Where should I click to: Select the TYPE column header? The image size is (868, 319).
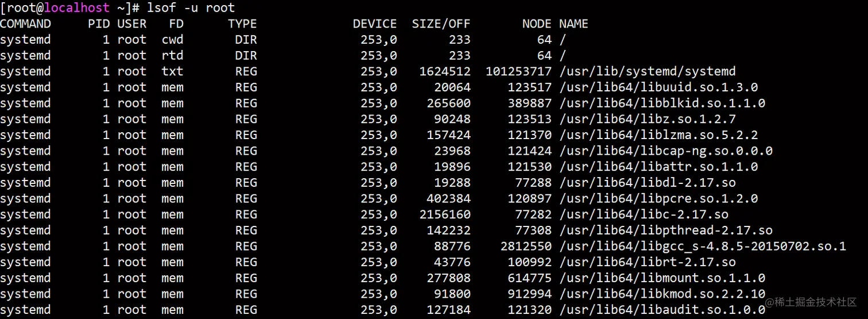[242, 24]
